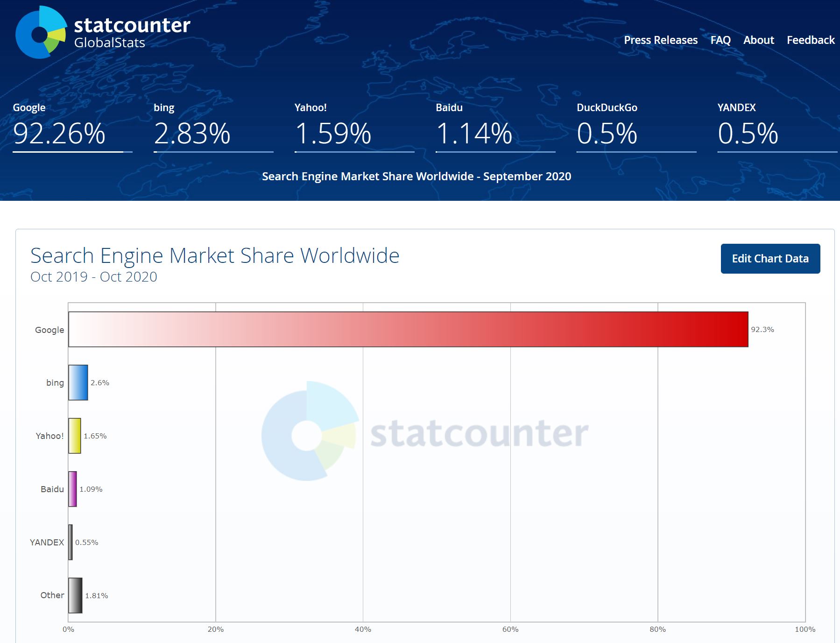The height and width of the screenshot is (643, 840).
Task: Select the bing 2.83% stat
Action: 213,127
